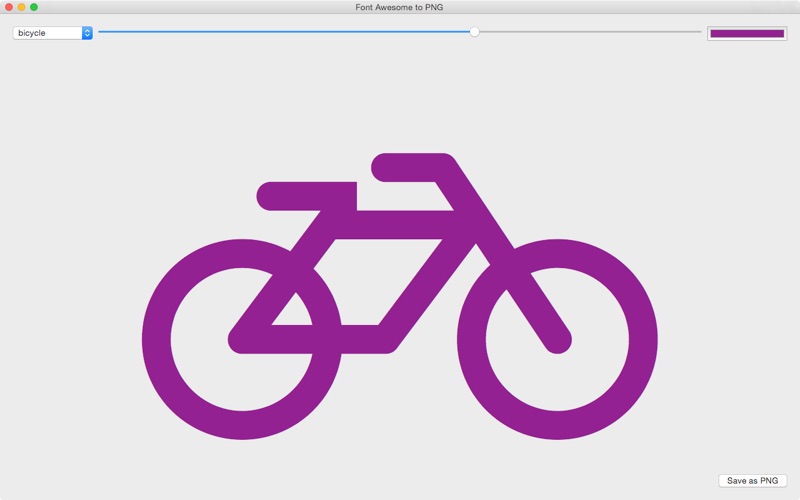The image size is (800, 500).
Task: Minimize the window with yellow button
Action: tap(21, 7)
